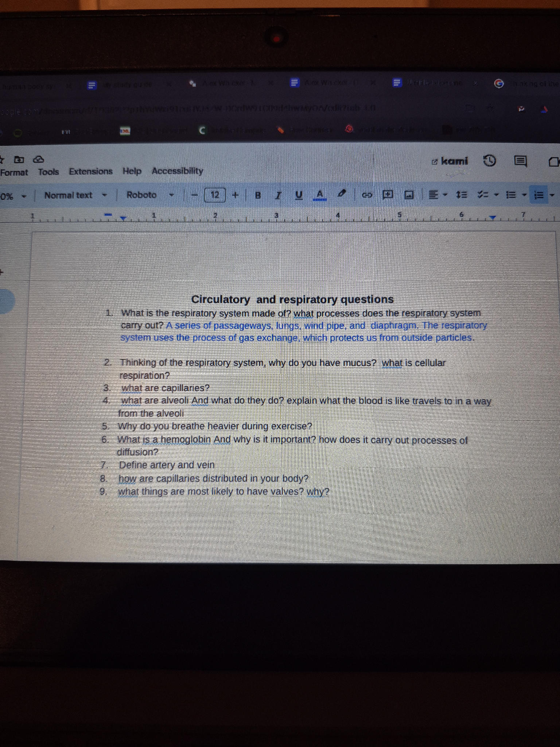The width and height of the screenshot is (560, 747).
Task: Open the kami button
Action: [x=450, y=161]
